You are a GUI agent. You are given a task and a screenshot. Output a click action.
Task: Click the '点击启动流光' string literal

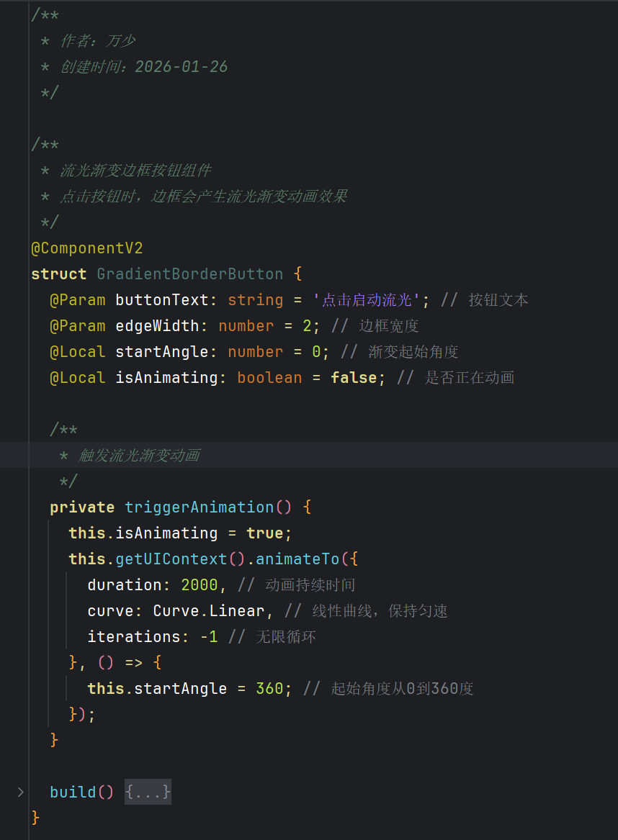click(371, 300)
